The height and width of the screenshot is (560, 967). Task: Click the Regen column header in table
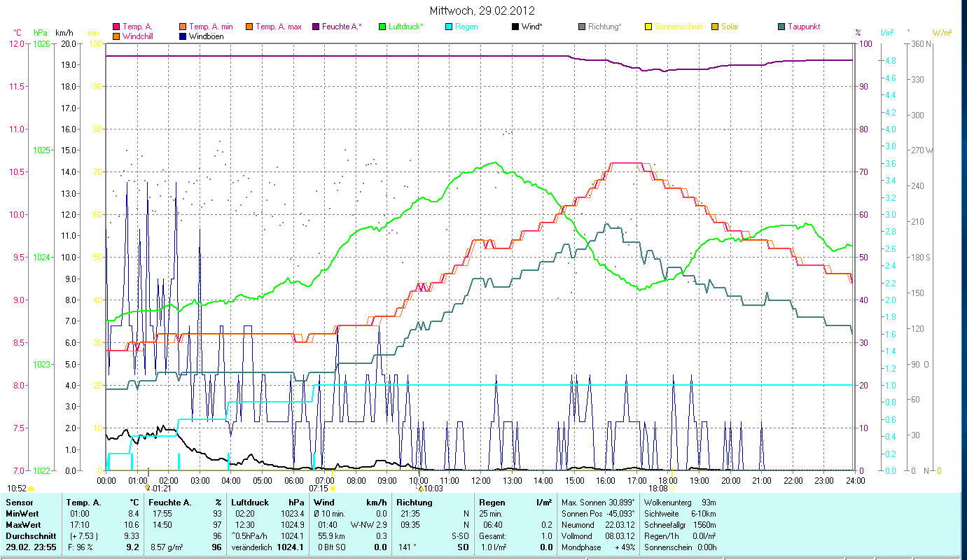tap(492, 503)
